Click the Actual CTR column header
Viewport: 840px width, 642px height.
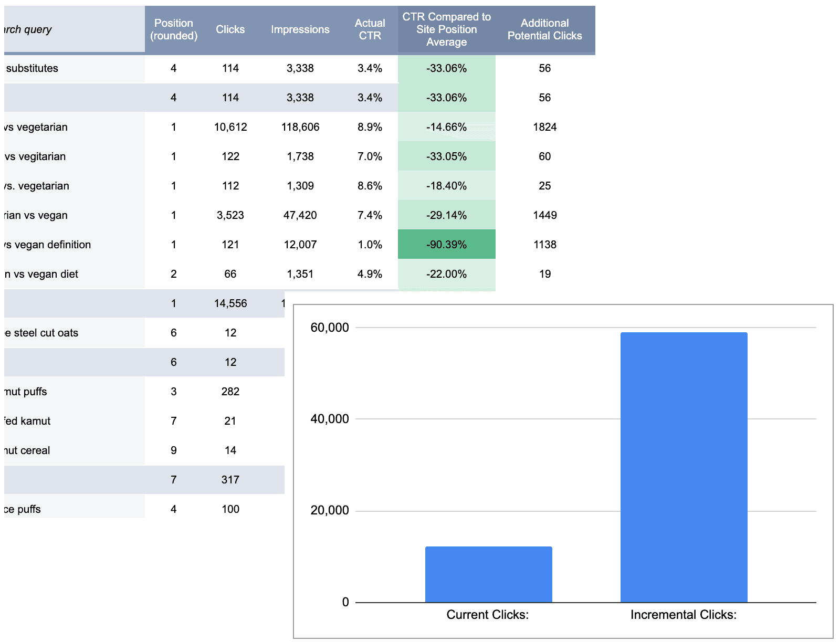(x=370, y=29)
